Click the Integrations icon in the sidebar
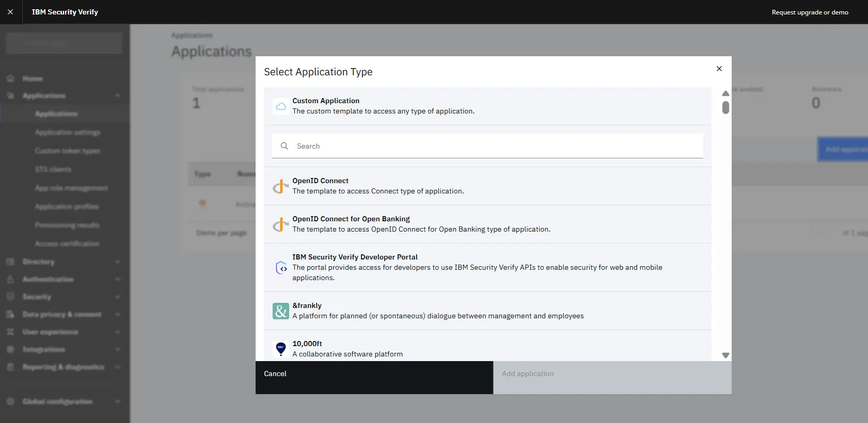868x423 pixels. (10, 349)
